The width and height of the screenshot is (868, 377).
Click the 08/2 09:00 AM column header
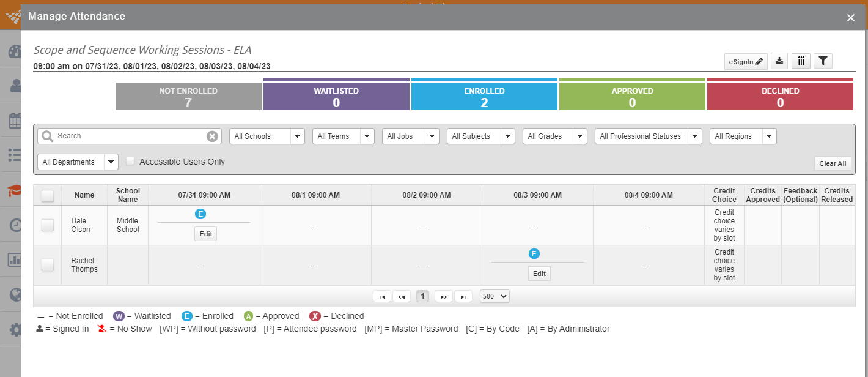pos(426,195)
